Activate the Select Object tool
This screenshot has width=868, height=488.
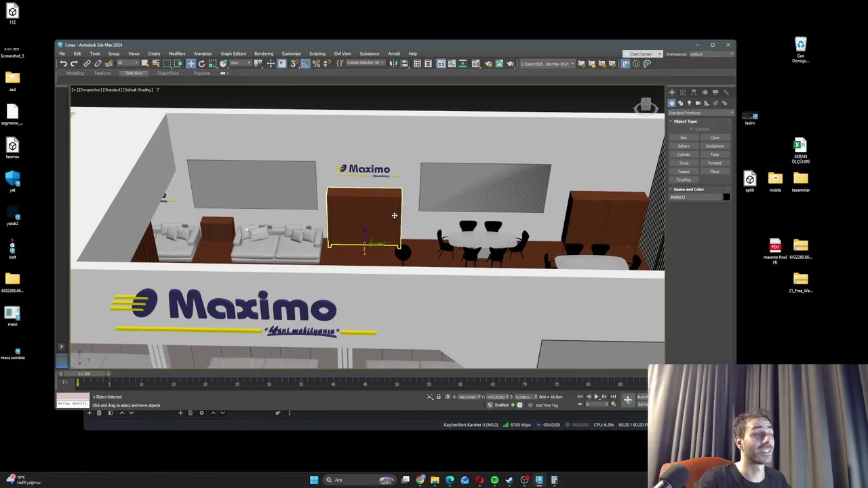pyautogui.click(x=145, y=64)
